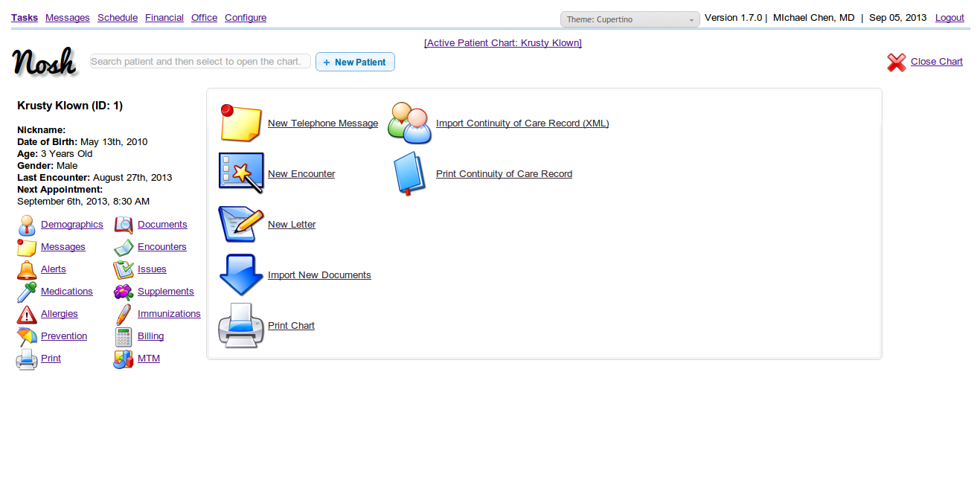Click the sticky note New Telephone Message icon
This screenshot has width=980, height=488.
(x=241, y=123)
